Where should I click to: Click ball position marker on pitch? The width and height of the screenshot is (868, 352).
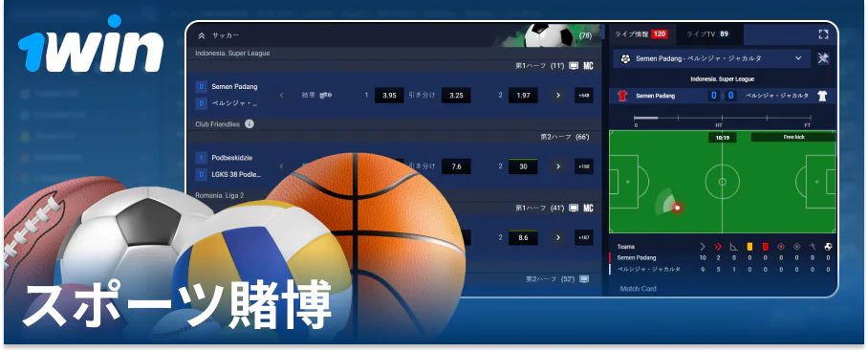(677, 208)
